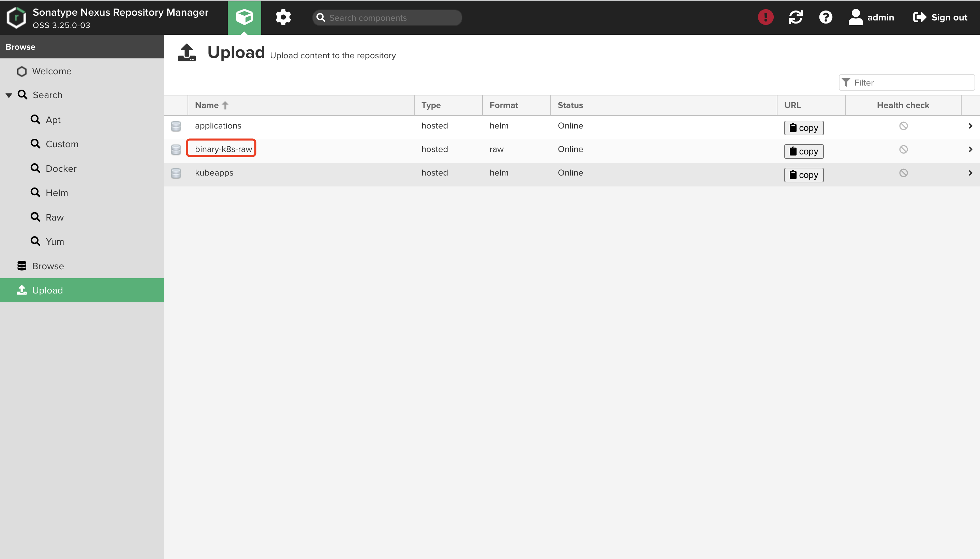
Task: Open the help question mark icon
Action: click(x=825, y=17)
